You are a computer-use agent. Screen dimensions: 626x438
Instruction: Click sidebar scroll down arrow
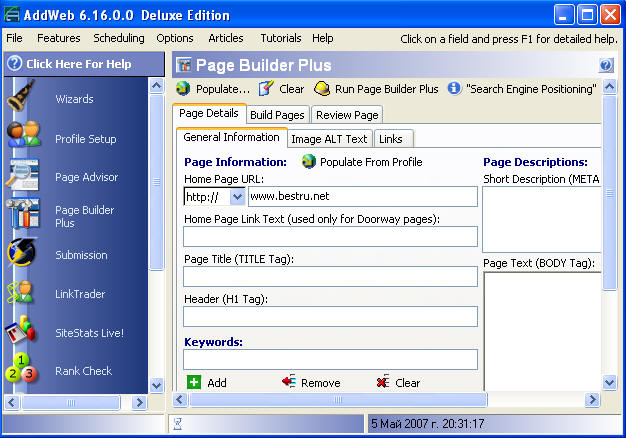[x=156, y=385]
